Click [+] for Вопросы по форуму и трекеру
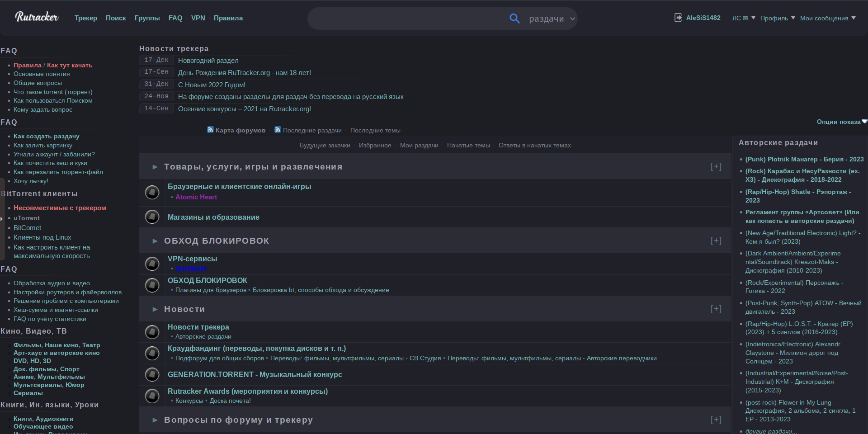Viewport: 868px width, 434px height. click(x=716, y=420)
